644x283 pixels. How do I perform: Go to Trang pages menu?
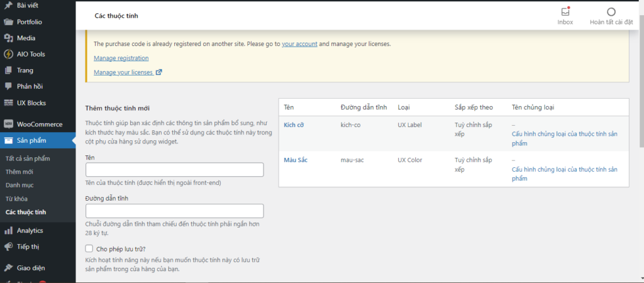(25, 70)
